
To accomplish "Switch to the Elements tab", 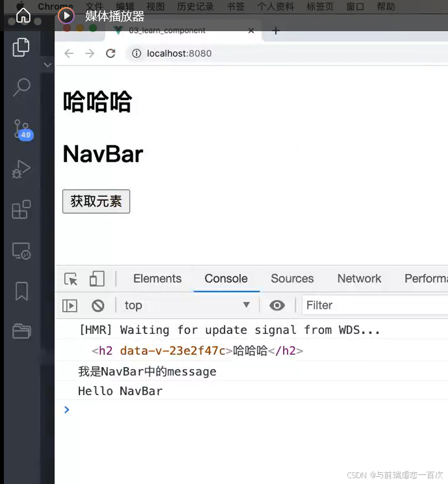I will pyautogui.click(x=157, y=279).
